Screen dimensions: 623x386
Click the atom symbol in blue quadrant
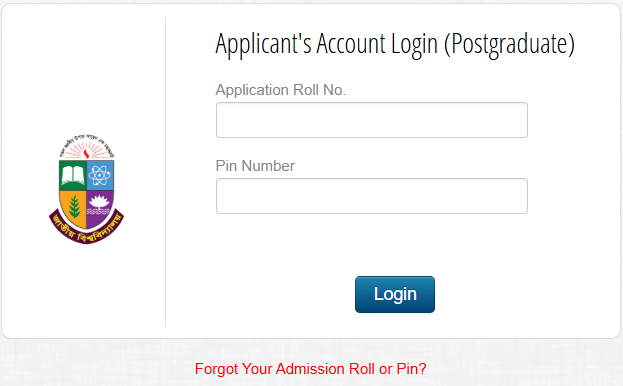click(x=100, y=175)
